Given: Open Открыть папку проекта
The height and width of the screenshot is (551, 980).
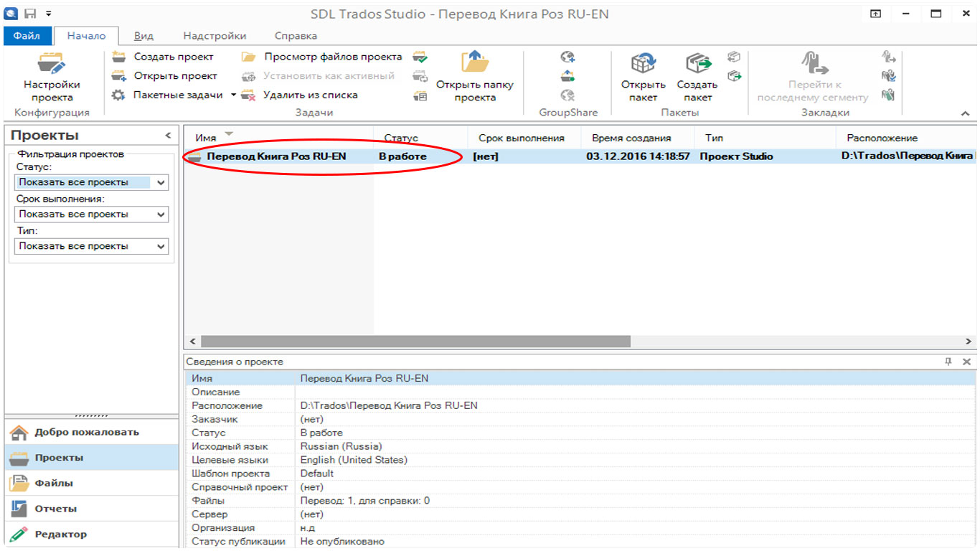Looking at the screenshot, I should tap(475, 77).
